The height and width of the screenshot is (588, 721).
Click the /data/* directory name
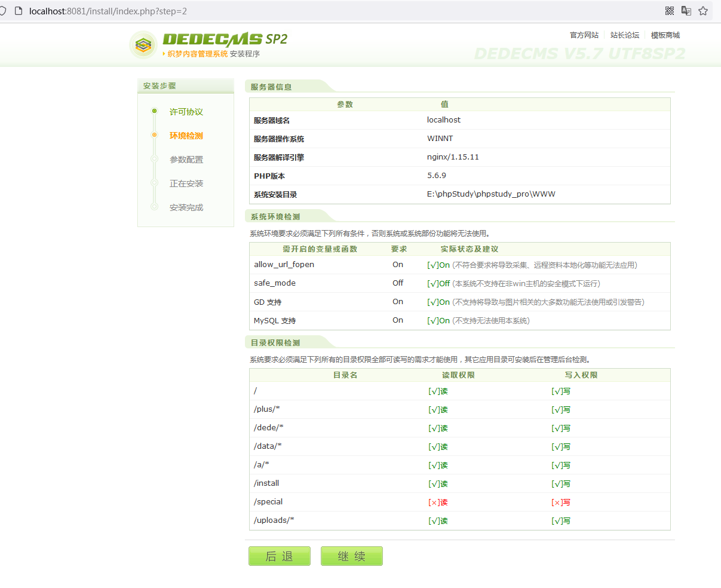268,446
